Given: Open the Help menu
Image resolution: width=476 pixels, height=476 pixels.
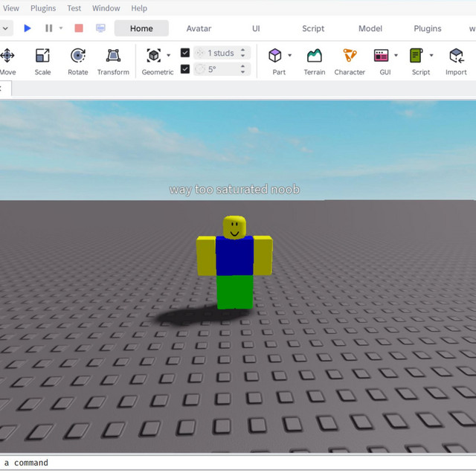Looking at the screenshot, I should 139,8.
